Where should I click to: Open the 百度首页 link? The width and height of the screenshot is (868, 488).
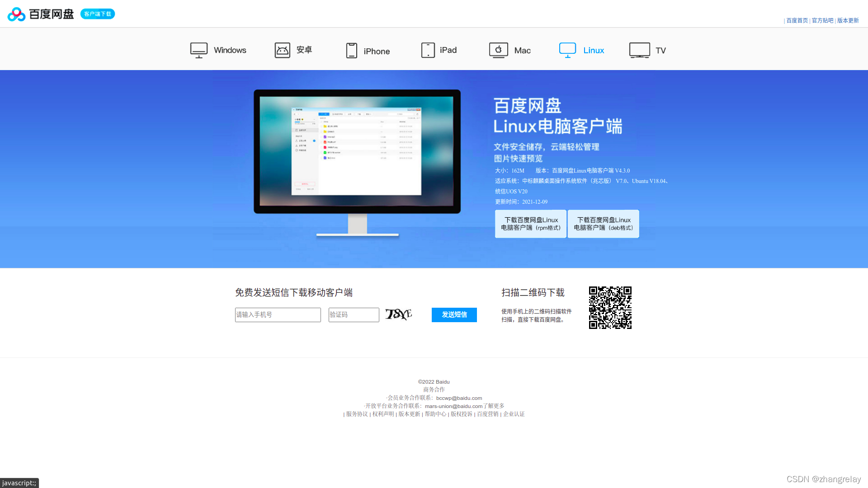point(797,20)
